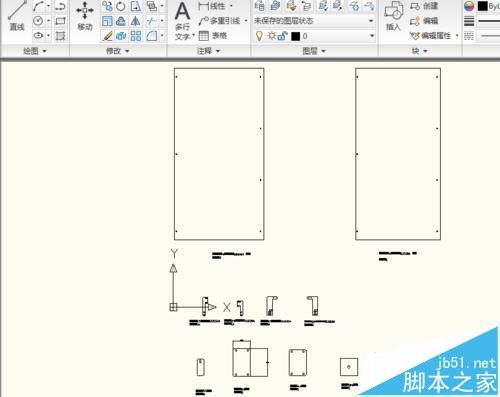Expand the 绘图 draw panel
Viewport: 500px width, 397px height.
click(x=34, y=51)
